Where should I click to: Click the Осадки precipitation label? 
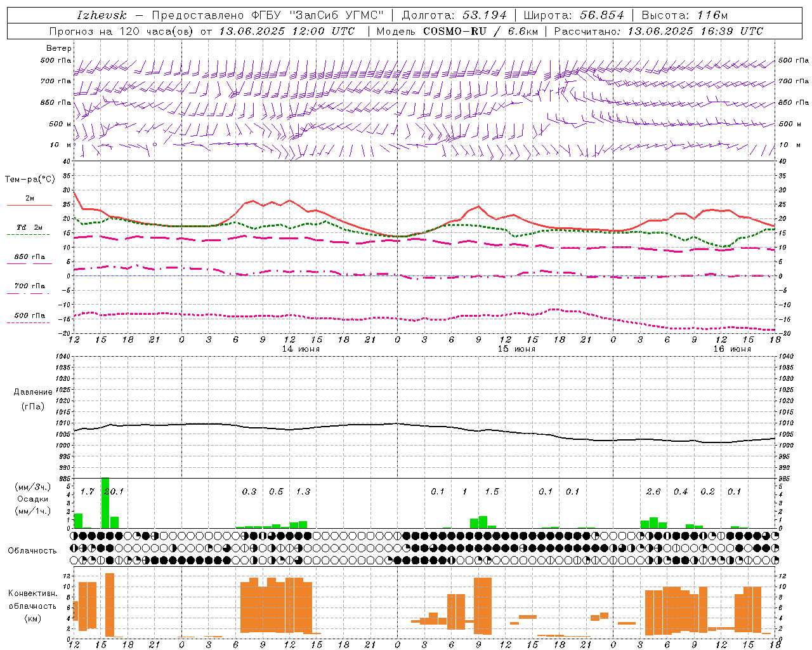click(x=33, y=499)
